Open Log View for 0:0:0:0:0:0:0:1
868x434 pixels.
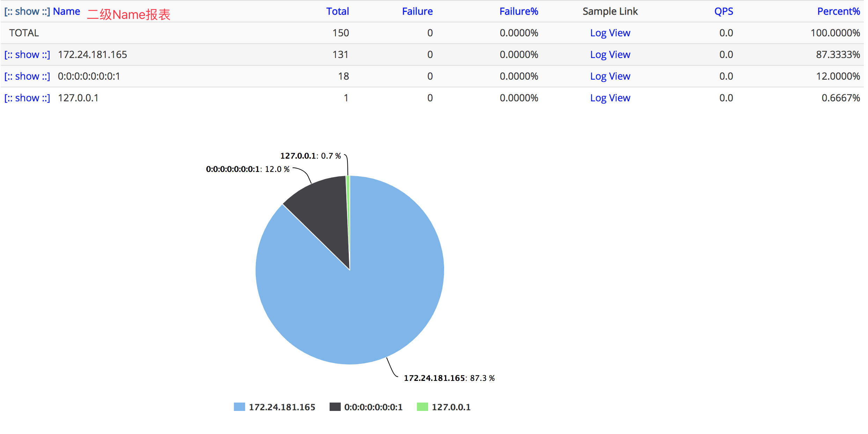(x=610, y=76)
